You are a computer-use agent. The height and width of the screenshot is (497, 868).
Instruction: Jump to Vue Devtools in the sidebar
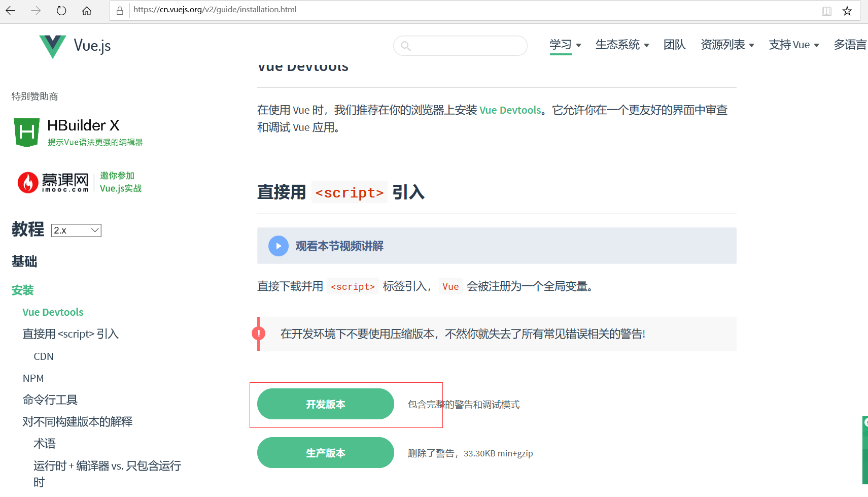click(x=53, y=312)
